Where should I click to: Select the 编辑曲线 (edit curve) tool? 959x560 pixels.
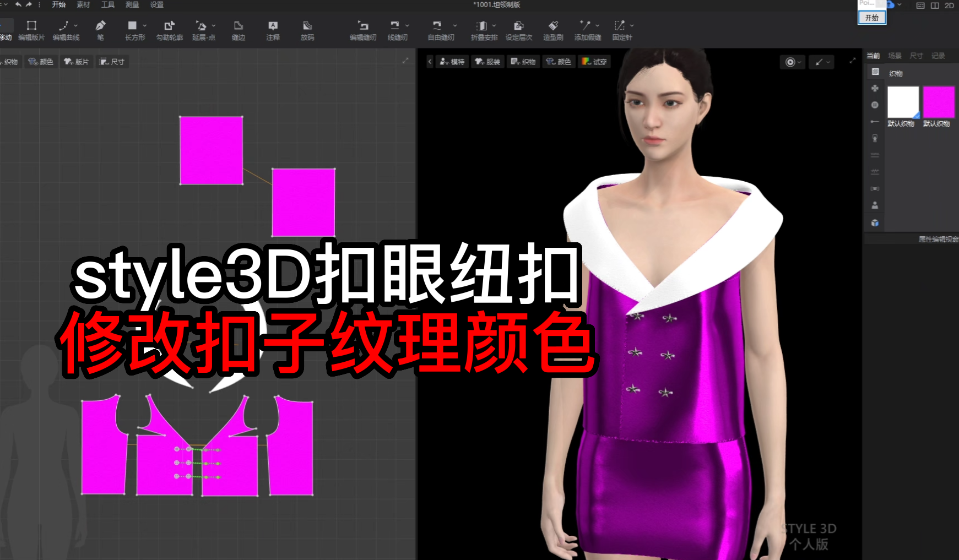pos(66,30)
